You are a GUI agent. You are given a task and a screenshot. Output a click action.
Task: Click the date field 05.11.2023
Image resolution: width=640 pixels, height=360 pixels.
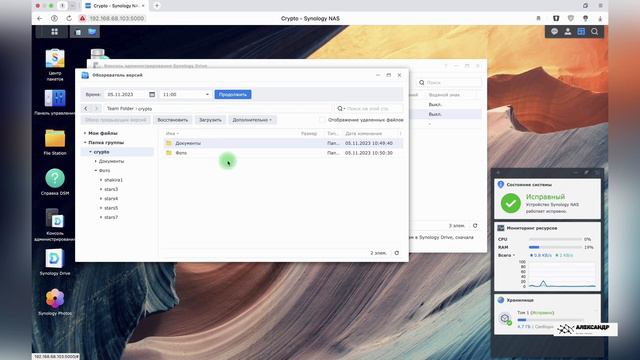[x=126, y=94]
